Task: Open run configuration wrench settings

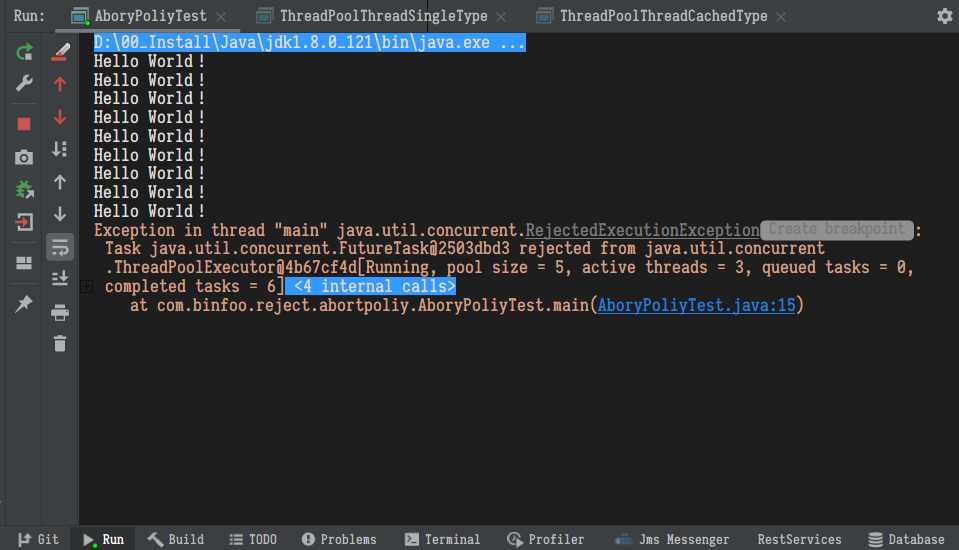Action: coord(24,83)
